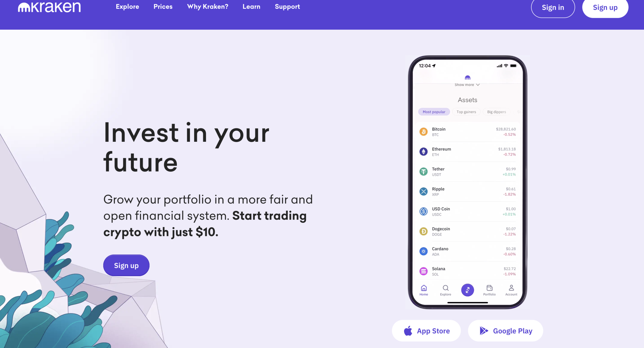Image resolution: width=644 pixels, height=348 pixels.
Task: Select the Top gainers tab filter
Action: click(466, 112)
